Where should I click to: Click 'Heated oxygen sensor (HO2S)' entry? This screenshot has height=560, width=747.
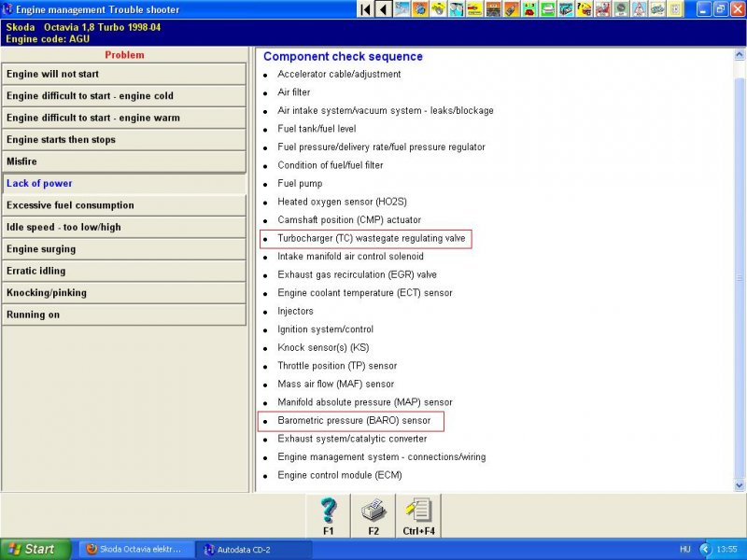pos(342,202)
